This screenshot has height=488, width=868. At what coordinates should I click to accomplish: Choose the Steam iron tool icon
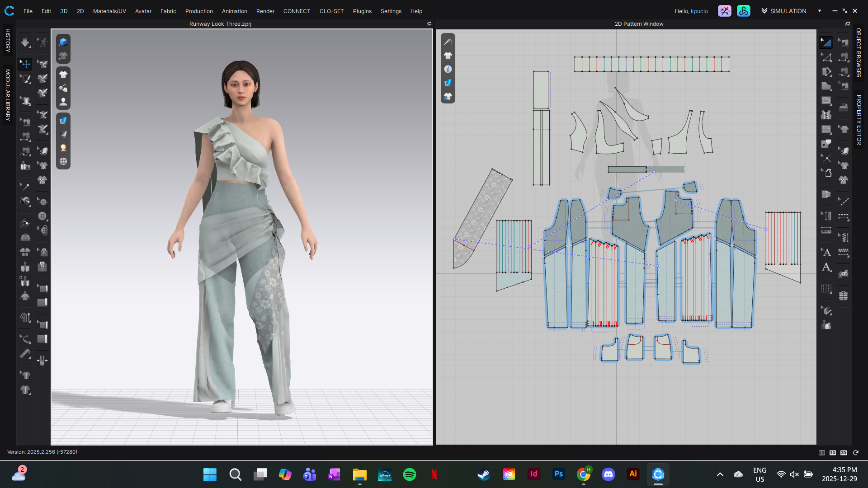coord(844,108)
